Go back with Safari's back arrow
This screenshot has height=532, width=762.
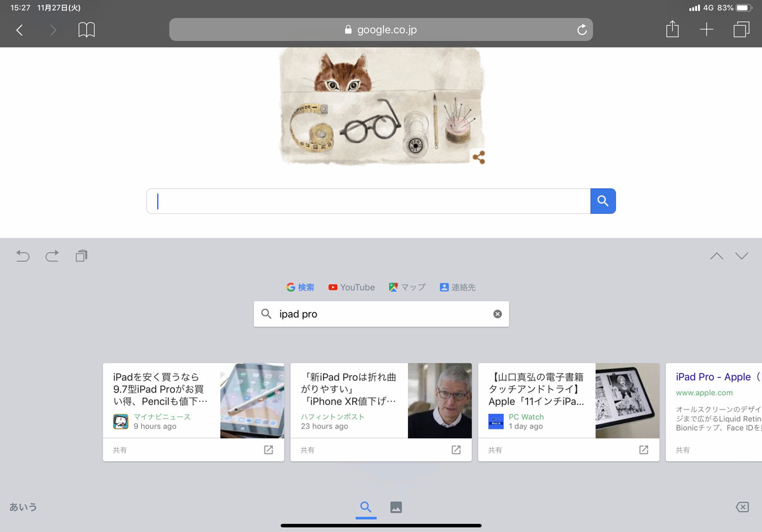(x=19, y=30)
